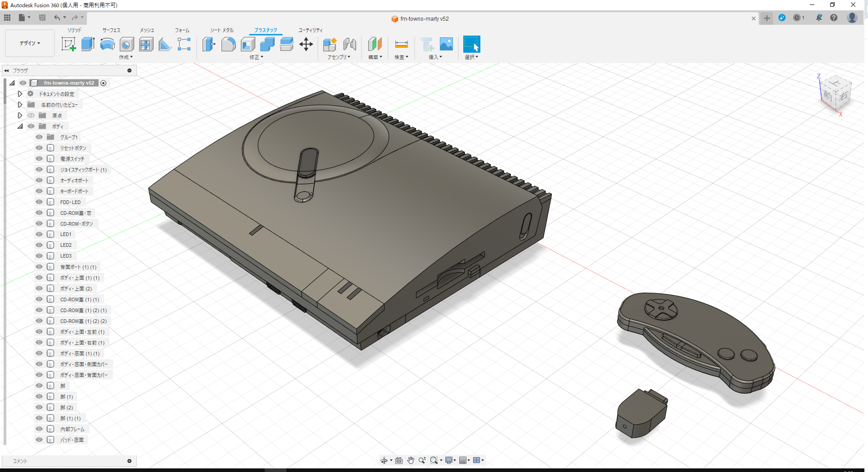Click the デザイン workspace button
Image resolution: width=868 pixels, height=472 pixels.
(x=29, y=43)
